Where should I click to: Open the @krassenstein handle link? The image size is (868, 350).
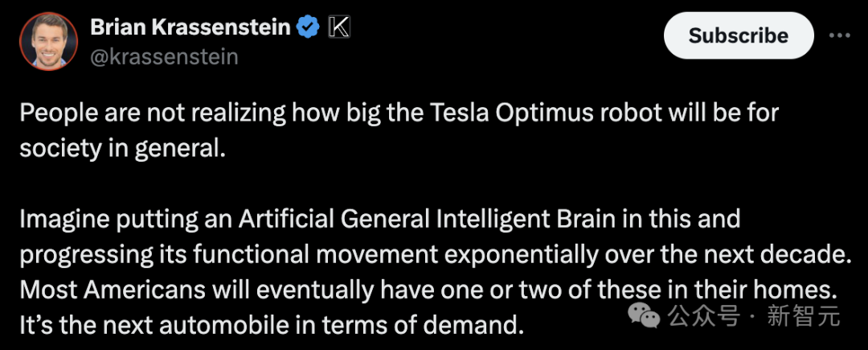pyautogui.click(x=163, y=57)
